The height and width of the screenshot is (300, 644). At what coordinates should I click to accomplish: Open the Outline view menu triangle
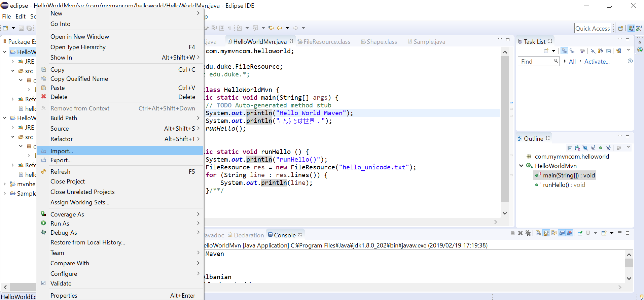(x=628, y=147)
